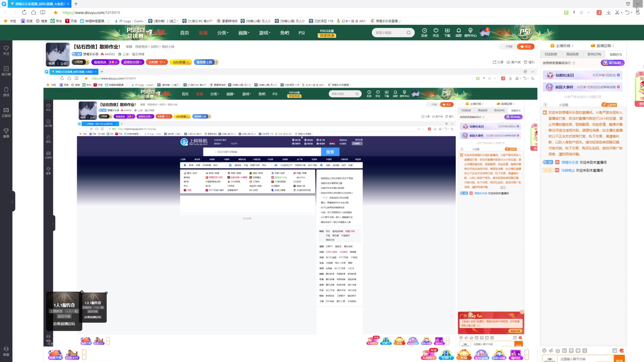Expand the 分类 dropdown menu
The height and width of the screenshot is (362, 644).
(x=223, y=33)
